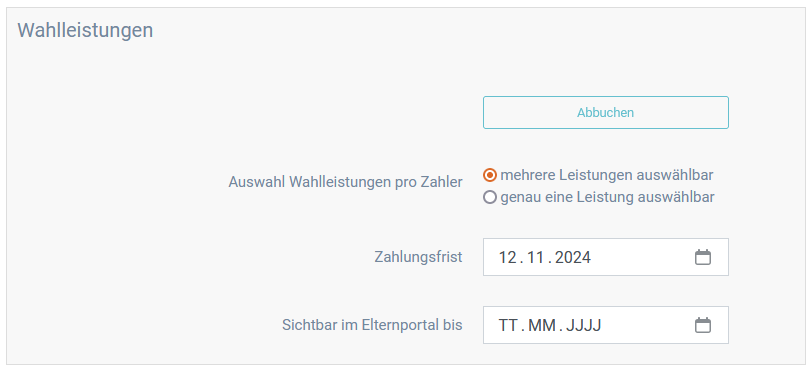Viewport: 811px width, 371px height.
Task: Click the Wahlleistungen section heading
Action: (85, 31)
